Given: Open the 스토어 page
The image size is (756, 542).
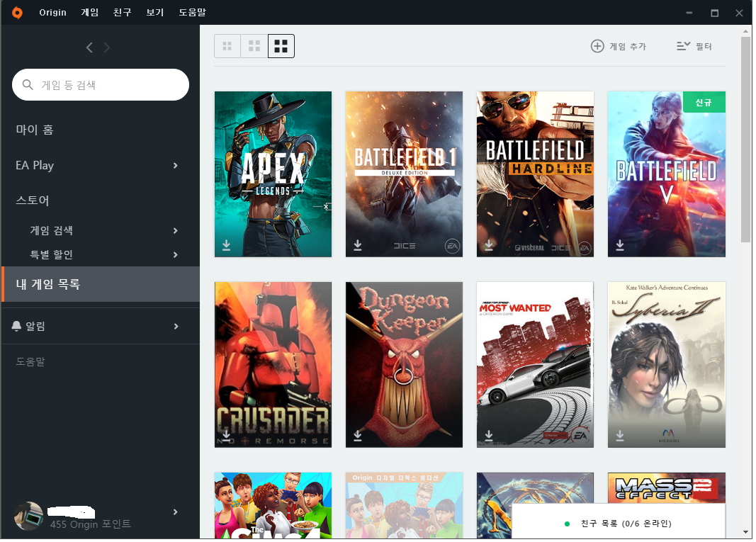Looking at the screenshot, I should pos(33,200).
